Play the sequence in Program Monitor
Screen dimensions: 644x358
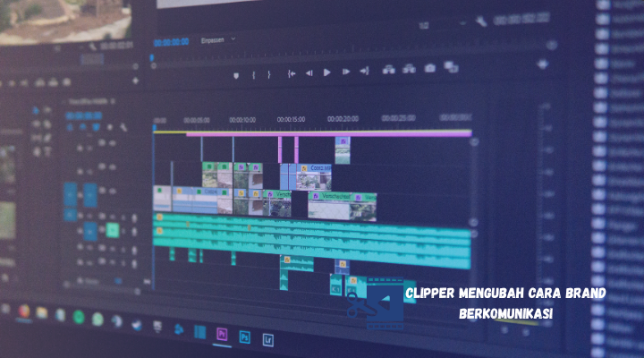click(327, 72)
